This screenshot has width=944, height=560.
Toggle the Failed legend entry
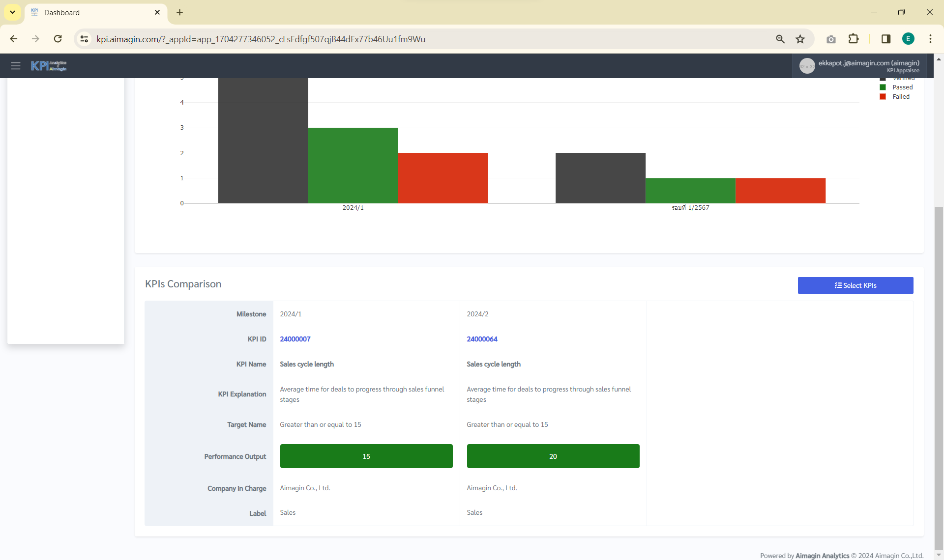click(x=895, y=97)
